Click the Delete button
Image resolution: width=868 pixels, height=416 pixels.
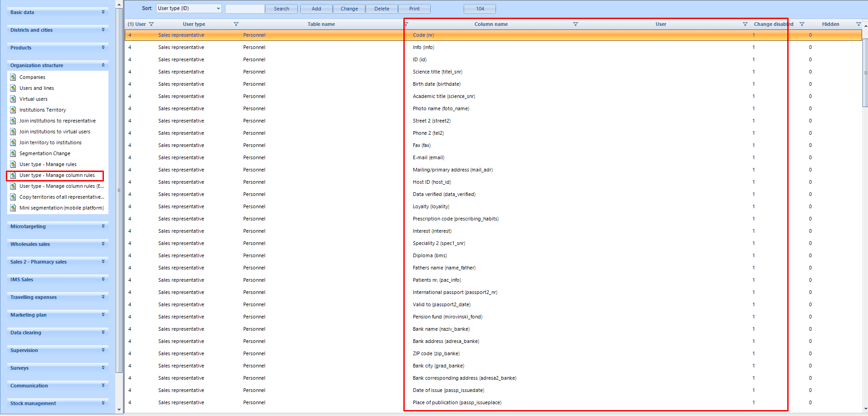tap(382, 9)
